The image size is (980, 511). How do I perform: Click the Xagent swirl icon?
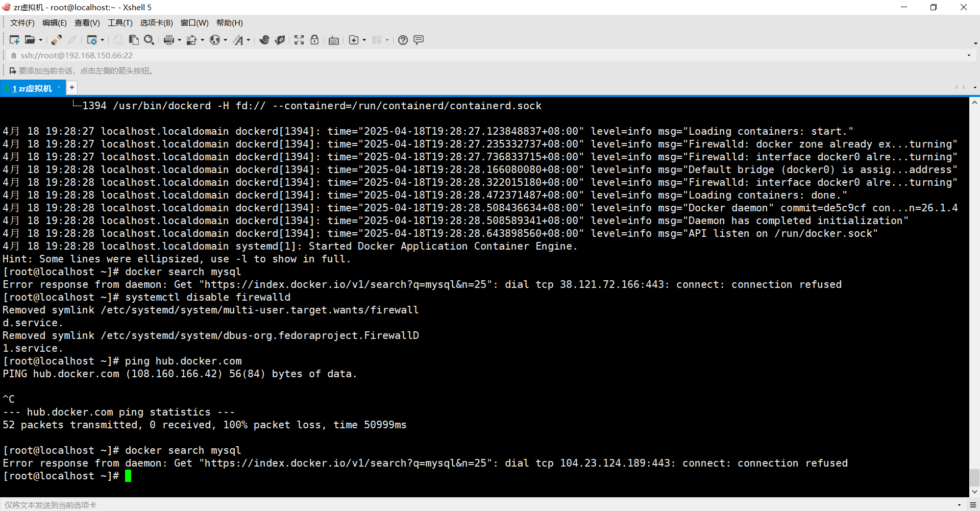264,40
